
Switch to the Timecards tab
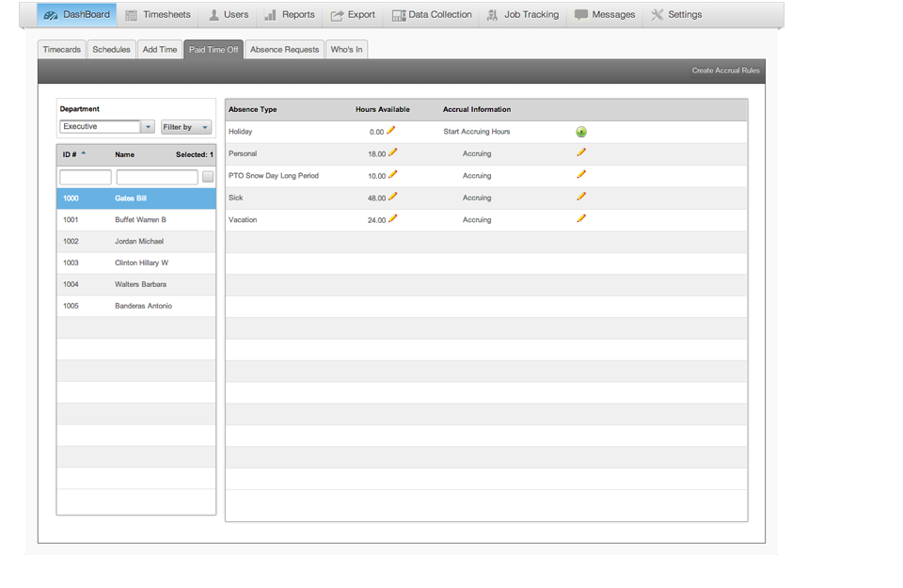62,50
